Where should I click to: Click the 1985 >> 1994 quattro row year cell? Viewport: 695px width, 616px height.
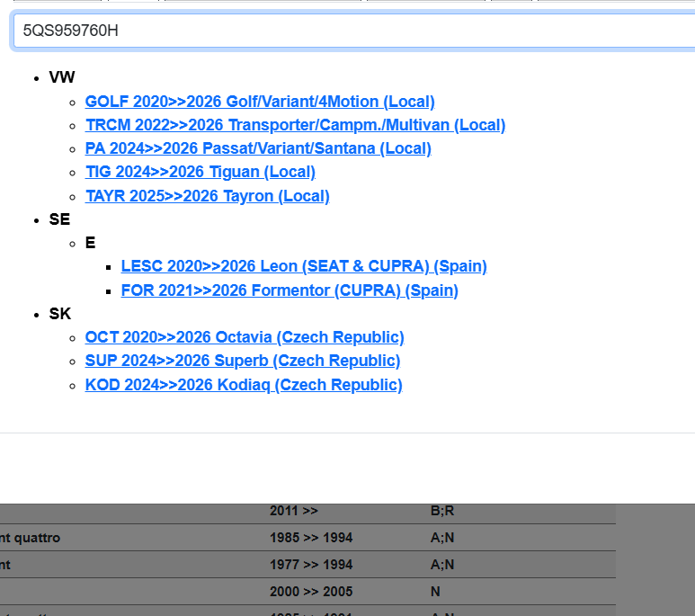tap(311, 538)
